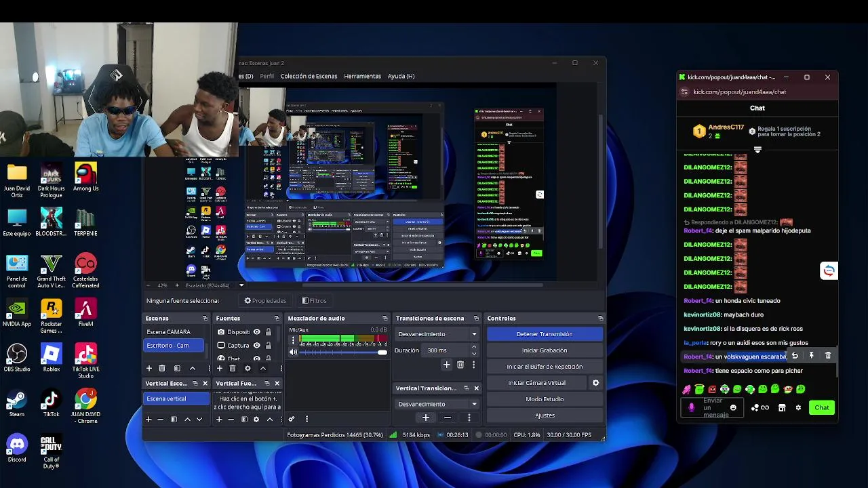This screenshot has width=868, height=488.
Task: Open preview scaling dropdown Escalado
Action: click(x=241, y=285)
